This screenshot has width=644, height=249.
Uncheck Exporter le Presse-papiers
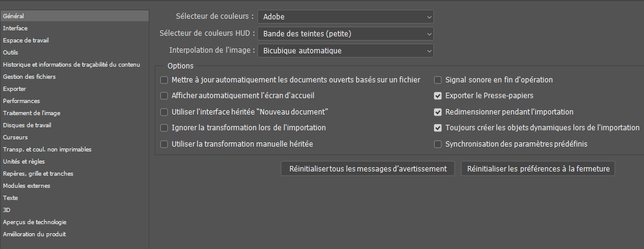(x=438, y=96)
